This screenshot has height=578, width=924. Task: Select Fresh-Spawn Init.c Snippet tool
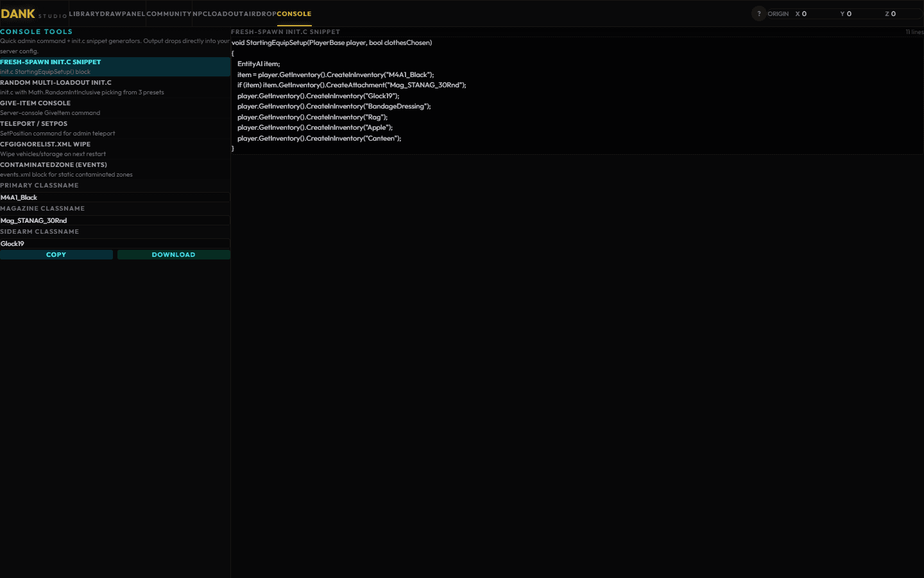tap(115, 67)
